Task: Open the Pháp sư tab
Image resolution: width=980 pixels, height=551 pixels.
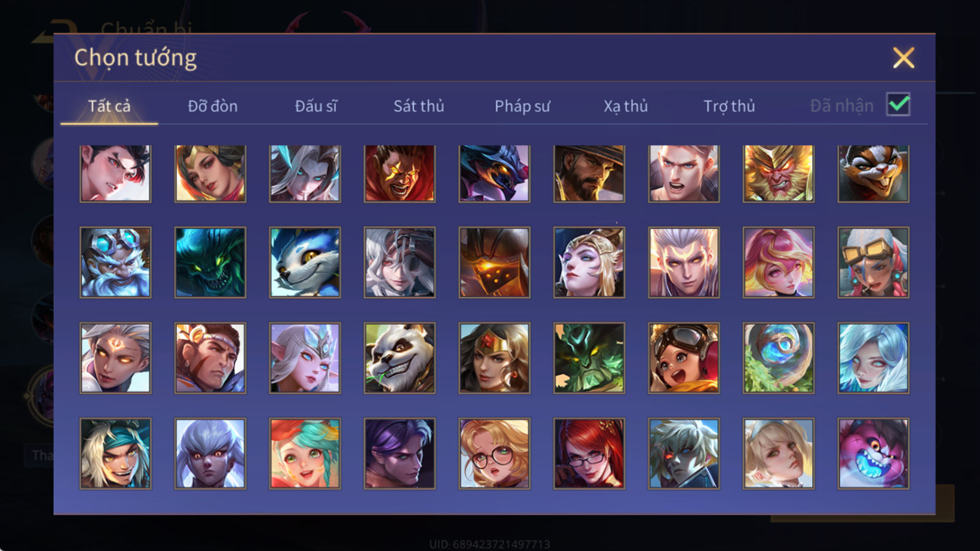Action: tap(522, 106)
